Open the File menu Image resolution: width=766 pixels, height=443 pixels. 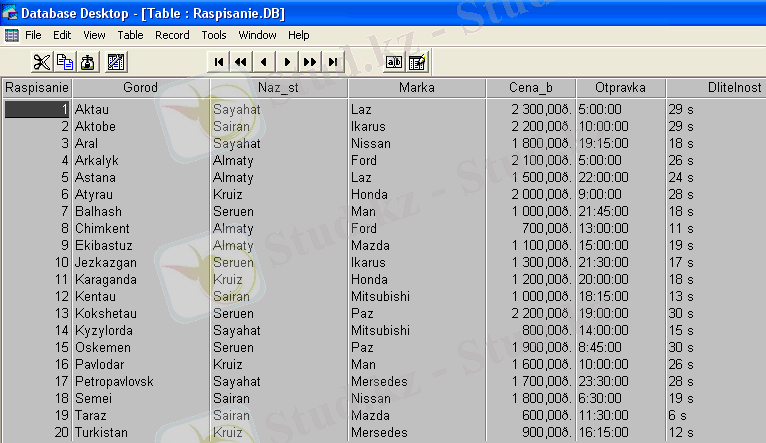coord(33,35)
